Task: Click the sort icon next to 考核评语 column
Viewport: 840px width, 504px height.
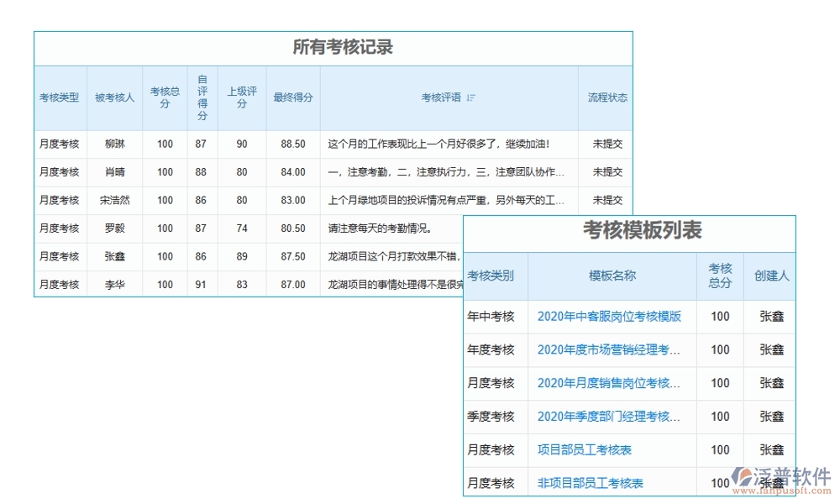Action: pos(471,97)
